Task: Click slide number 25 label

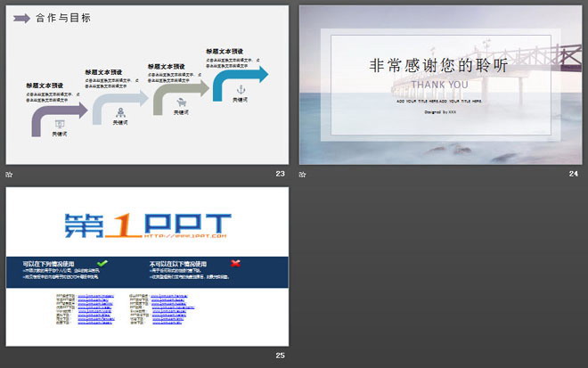Action: click(280, 356)
